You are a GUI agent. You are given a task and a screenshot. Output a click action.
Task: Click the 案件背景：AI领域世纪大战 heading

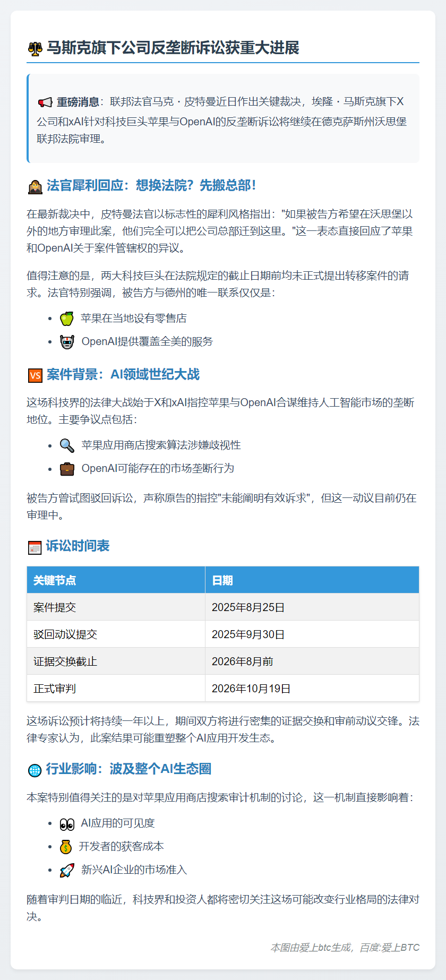click(123, 375)
